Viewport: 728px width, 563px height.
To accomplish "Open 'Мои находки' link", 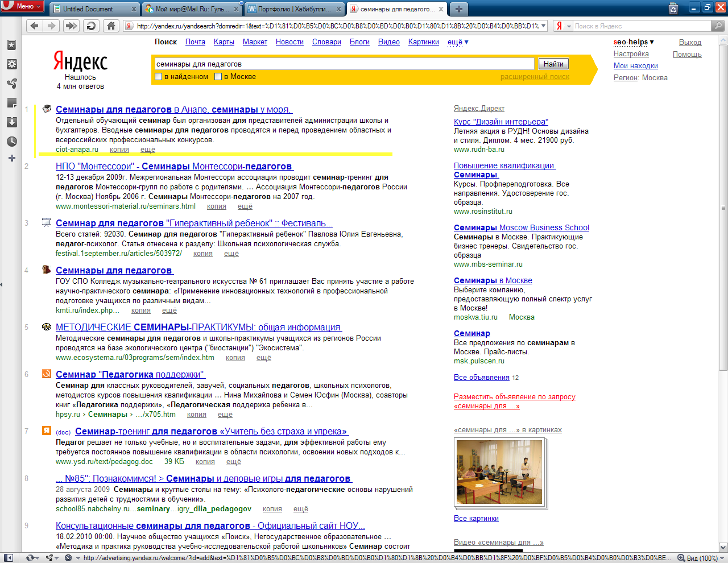I will [x=636, y=66].
